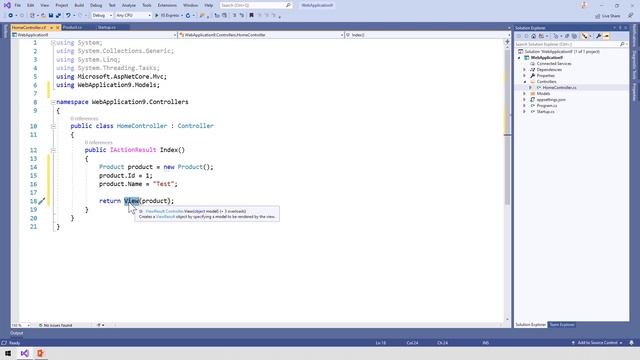This screenshot has height=360, width=640.
Task: Switch to the Startup.cs editor tab
Action: coord(107,27)
